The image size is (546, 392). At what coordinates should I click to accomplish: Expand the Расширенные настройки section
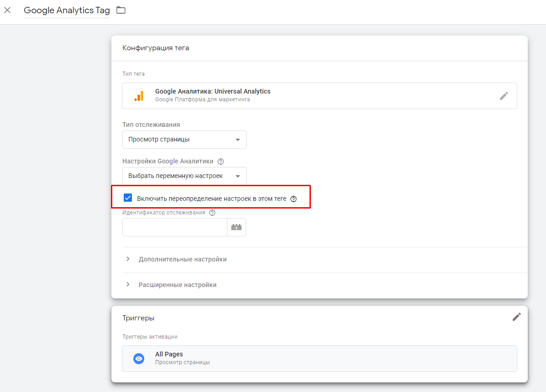178,285
